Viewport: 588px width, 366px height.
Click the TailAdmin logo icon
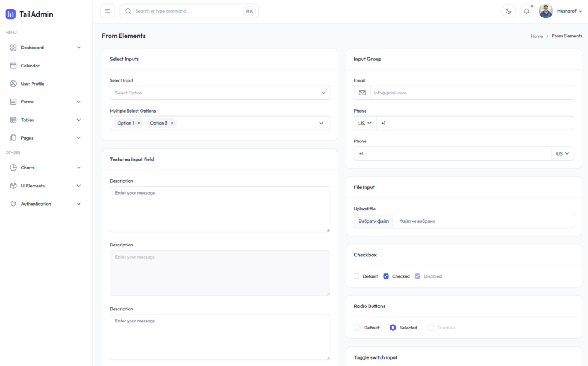(x=10, y=14)
